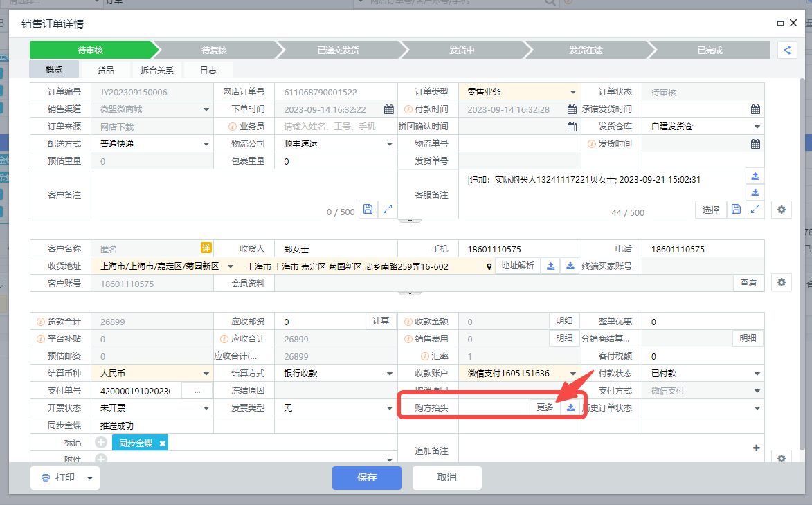
Task: Expand the 打印 button dropdown arrow
Action: pyautogui.click(x=89, y=478)
